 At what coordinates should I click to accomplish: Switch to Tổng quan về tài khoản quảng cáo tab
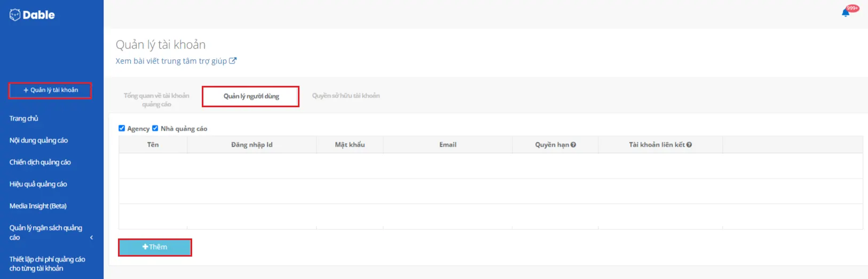156,100
